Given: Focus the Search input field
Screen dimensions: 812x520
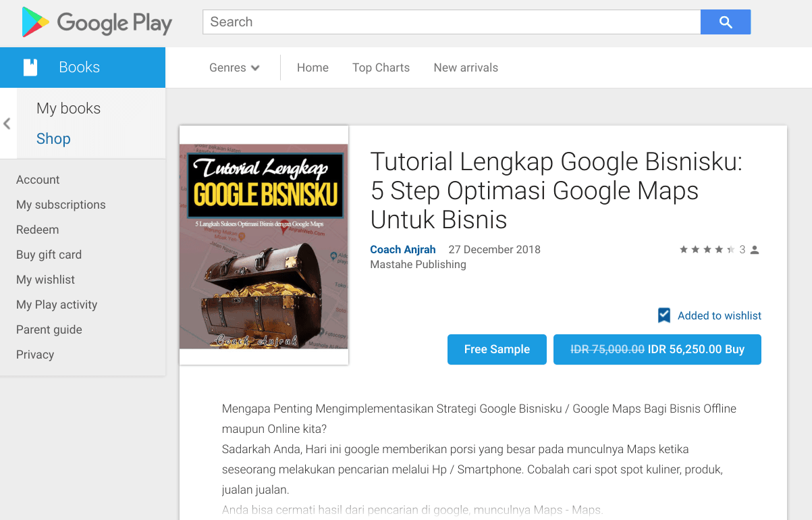Looking at the screenshot, I should 452,22.
